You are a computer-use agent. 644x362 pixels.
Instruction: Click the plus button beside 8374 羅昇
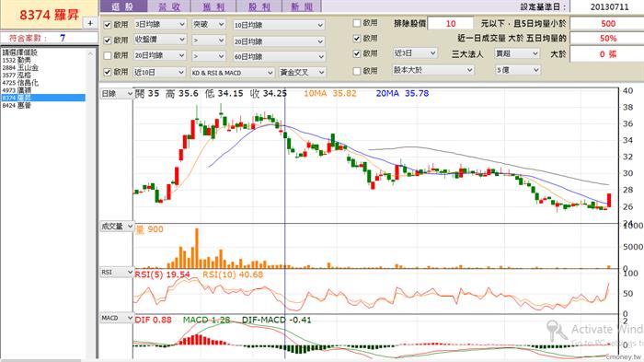click(x=90, y=23)
